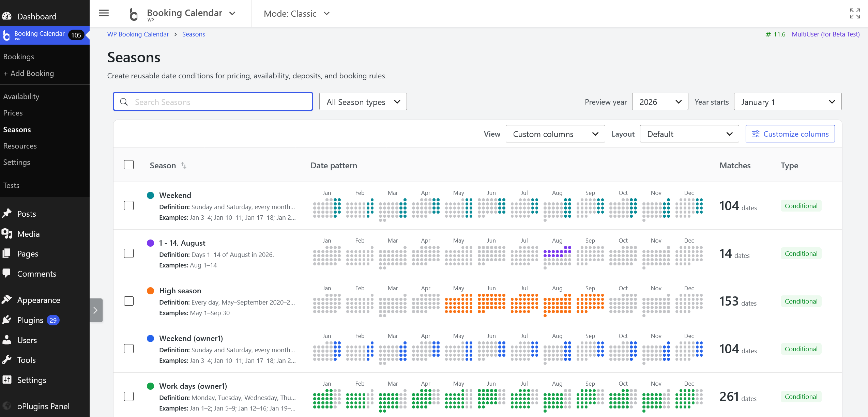Click the search magnifier icon
The height and width of the screenshot is (417, 868).
tap(124, 102)
